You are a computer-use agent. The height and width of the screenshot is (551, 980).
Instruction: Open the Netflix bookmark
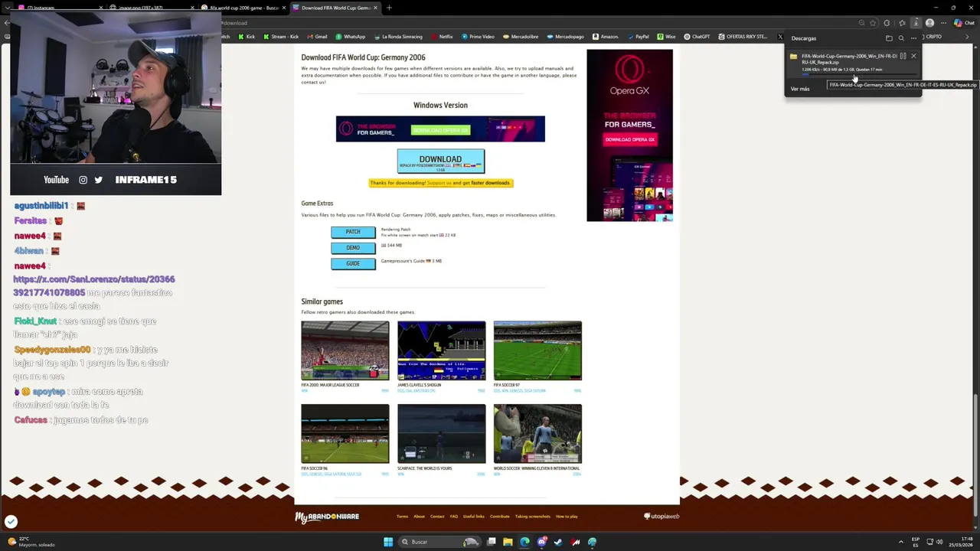coord(442,37)
